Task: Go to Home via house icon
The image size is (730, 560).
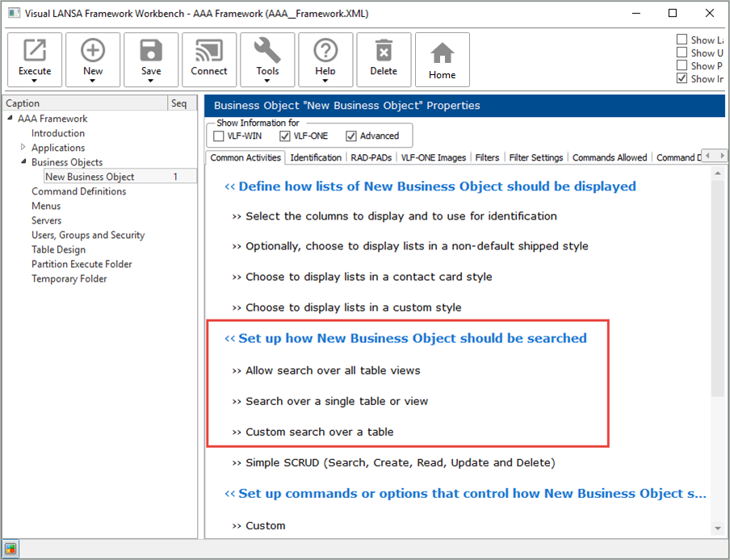Action: [x=442, y=53]
